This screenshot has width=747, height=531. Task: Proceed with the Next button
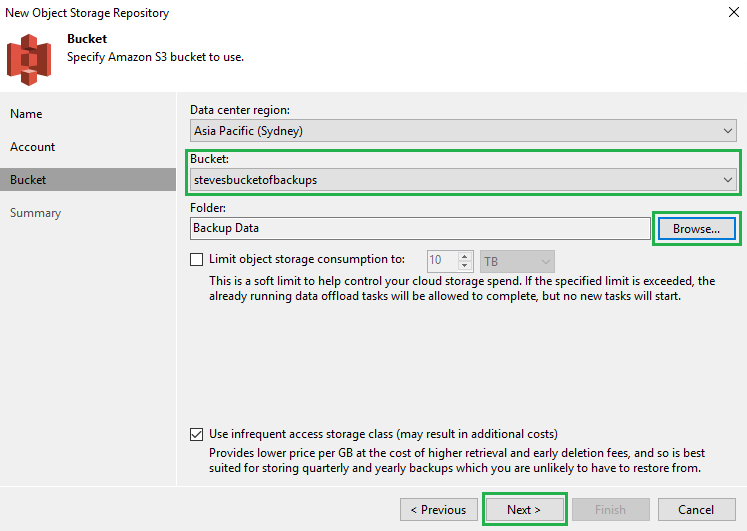click(524, 509)
